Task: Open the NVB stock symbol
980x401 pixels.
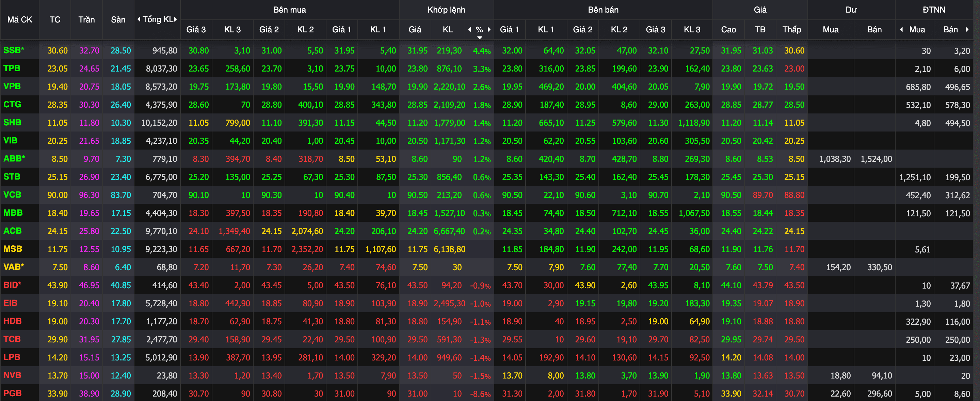Action: tap(12, 375)
